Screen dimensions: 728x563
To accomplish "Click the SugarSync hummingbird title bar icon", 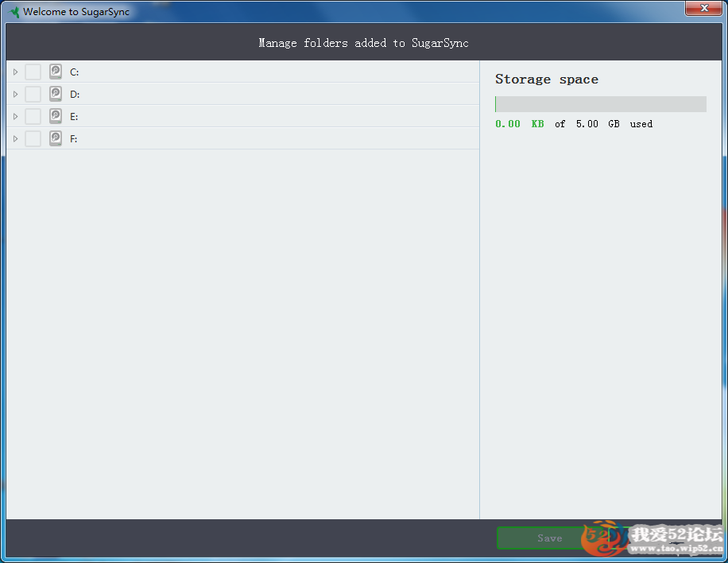I will point(14,12).
